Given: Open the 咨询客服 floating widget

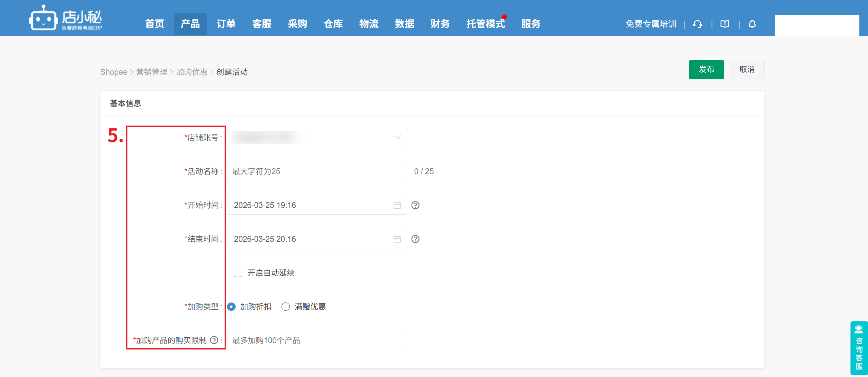Looking at the screenshot, I should pyautogui.click(x=859, y=348).
